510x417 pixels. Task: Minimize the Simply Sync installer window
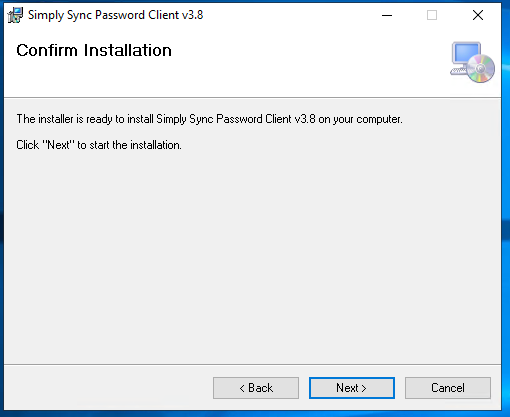387,15
